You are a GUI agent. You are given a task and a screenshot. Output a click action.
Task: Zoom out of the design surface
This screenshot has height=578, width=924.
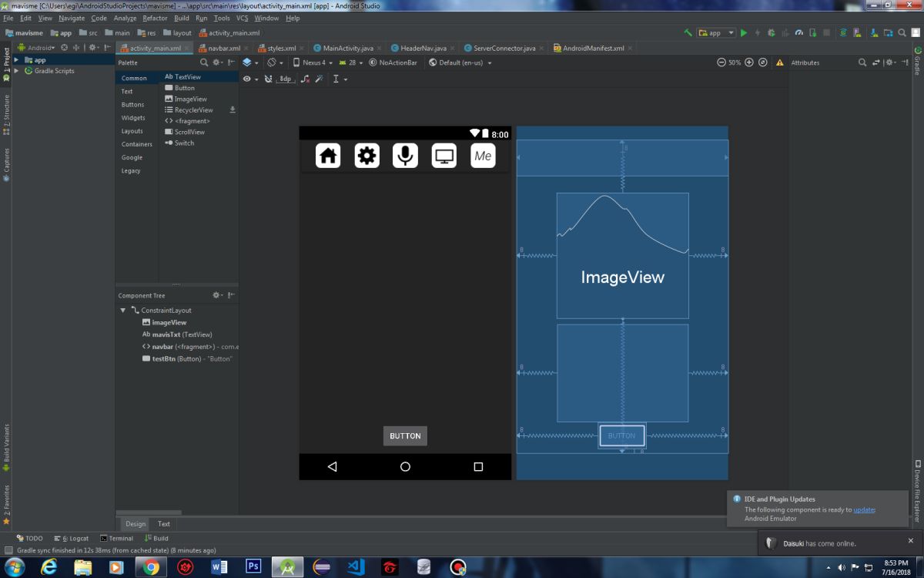click(x=721, y=62)
